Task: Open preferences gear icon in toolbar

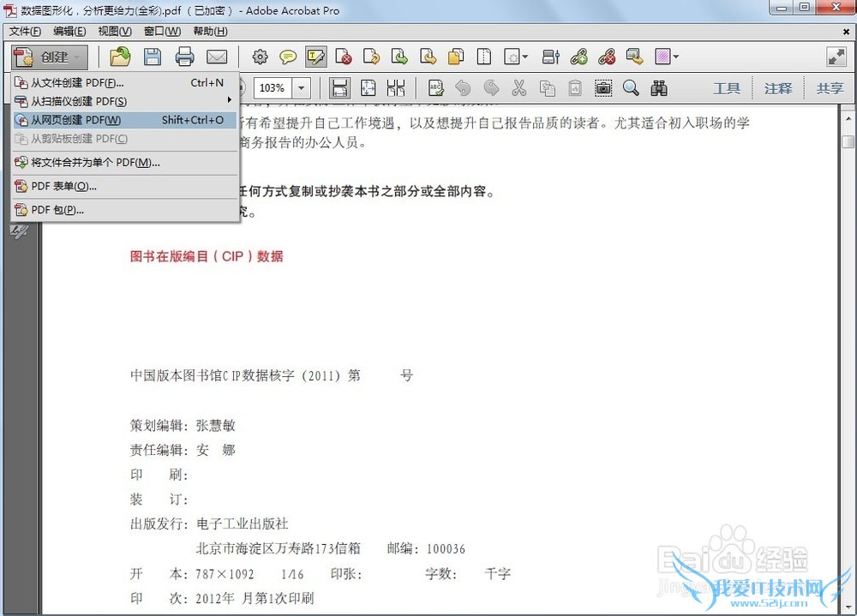Action: click(261, 57)
